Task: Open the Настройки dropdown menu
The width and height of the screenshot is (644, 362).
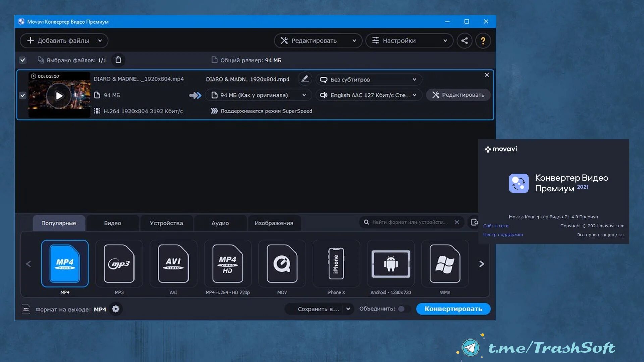Action: [x=409, y=41]
